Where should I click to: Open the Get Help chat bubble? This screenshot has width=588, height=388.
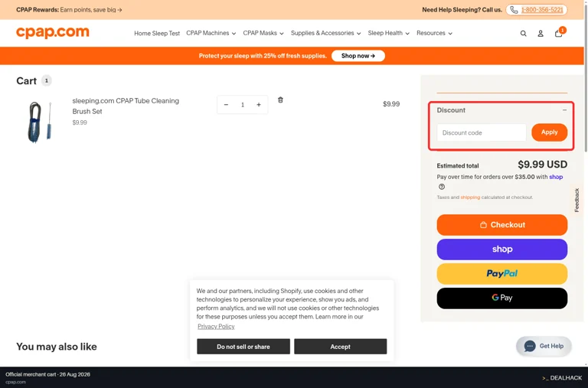click(x=544, y=346)
